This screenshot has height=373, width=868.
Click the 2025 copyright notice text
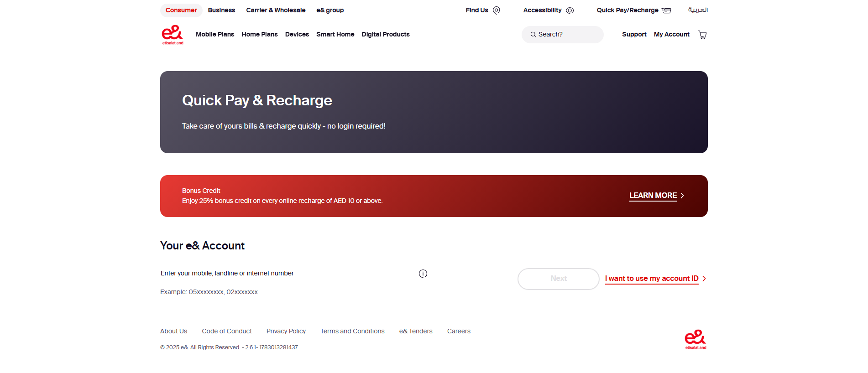click(x=229, y=347)
